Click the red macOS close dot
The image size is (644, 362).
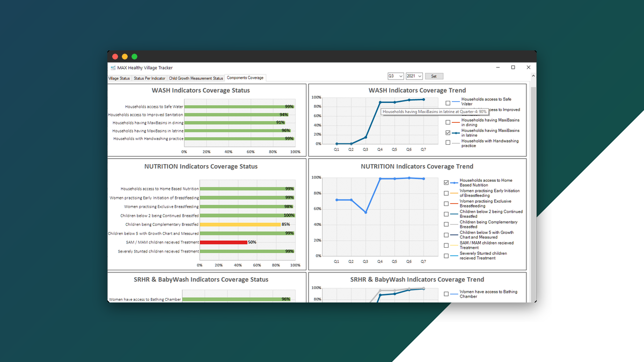pos(115,56)
